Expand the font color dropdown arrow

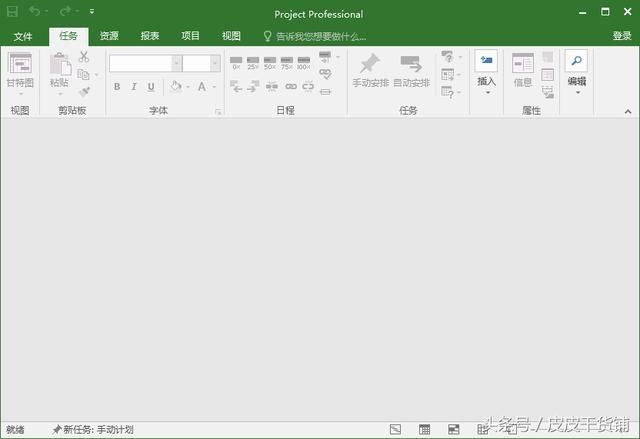point(214,86)
